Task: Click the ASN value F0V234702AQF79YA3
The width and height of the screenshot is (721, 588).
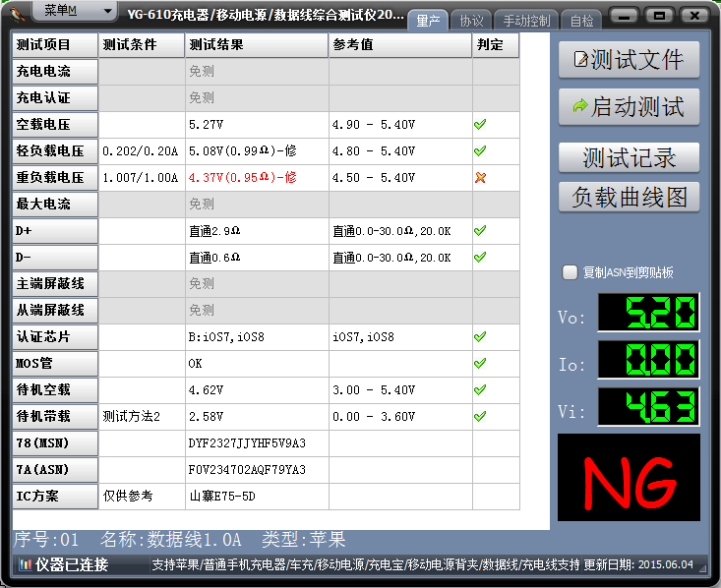Action: point(247,469)
